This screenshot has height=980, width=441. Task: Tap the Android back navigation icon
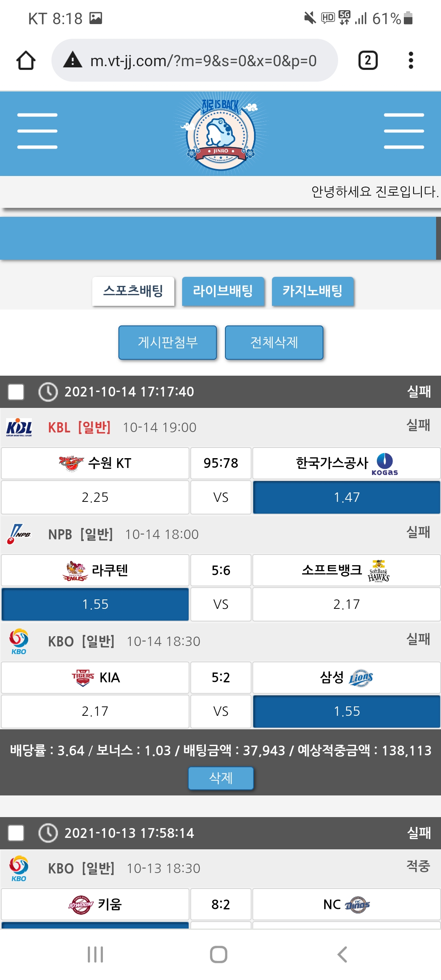(x=342, y=955)
